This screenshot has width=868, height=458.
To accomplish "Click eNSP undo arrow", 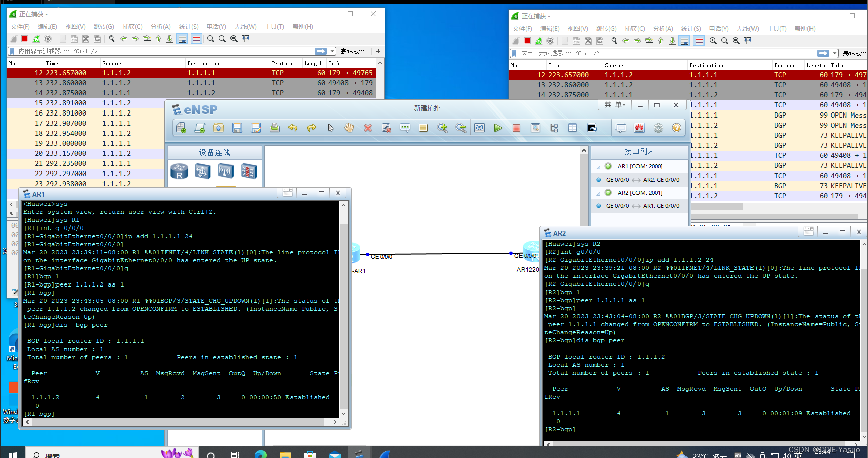I will 293,128.
